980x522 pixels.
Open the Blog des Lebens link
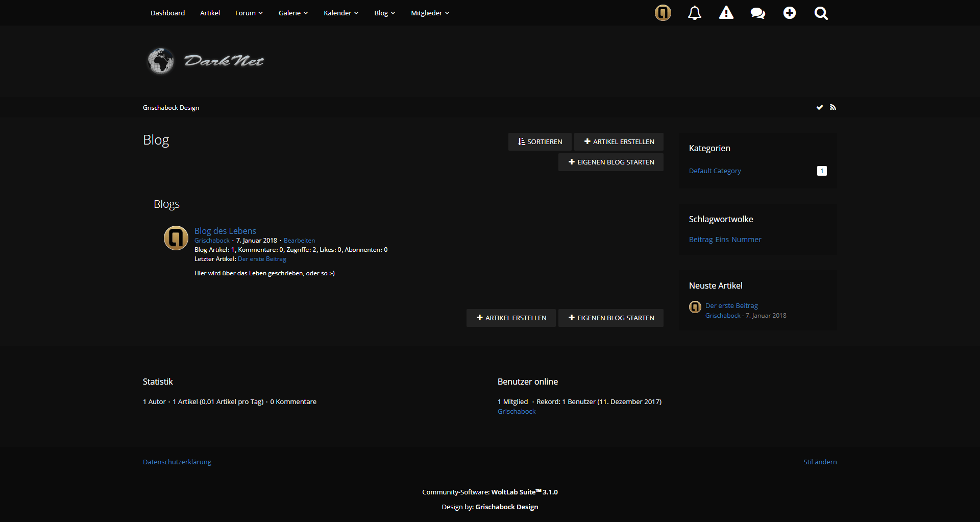pyautogui.click(x=225, y=231)
